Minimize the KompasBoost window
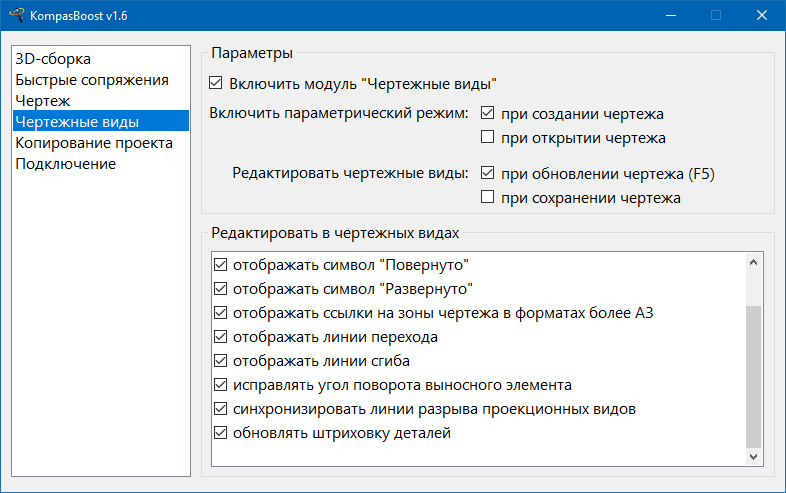 [x=670, y=16]
